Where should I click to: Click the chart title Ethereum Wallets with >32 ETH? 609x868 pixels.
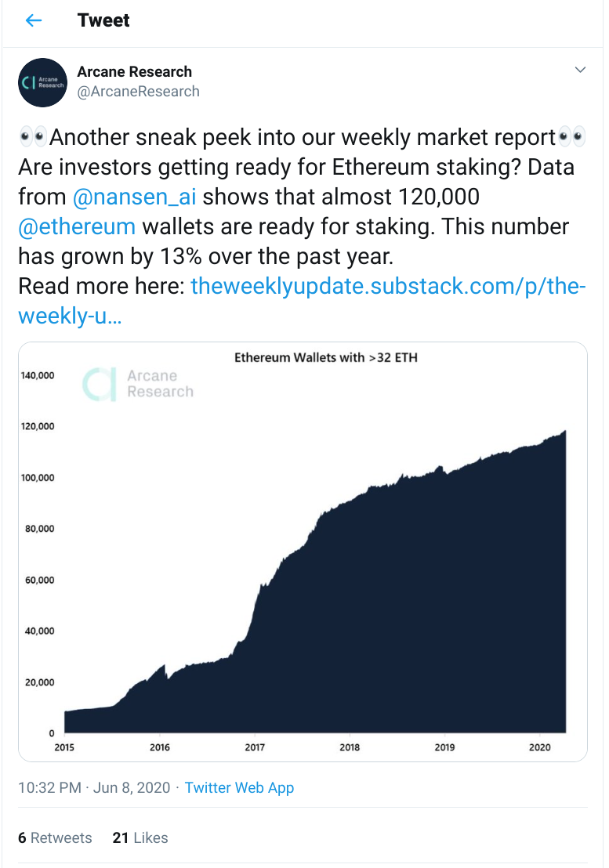(325, 357)
